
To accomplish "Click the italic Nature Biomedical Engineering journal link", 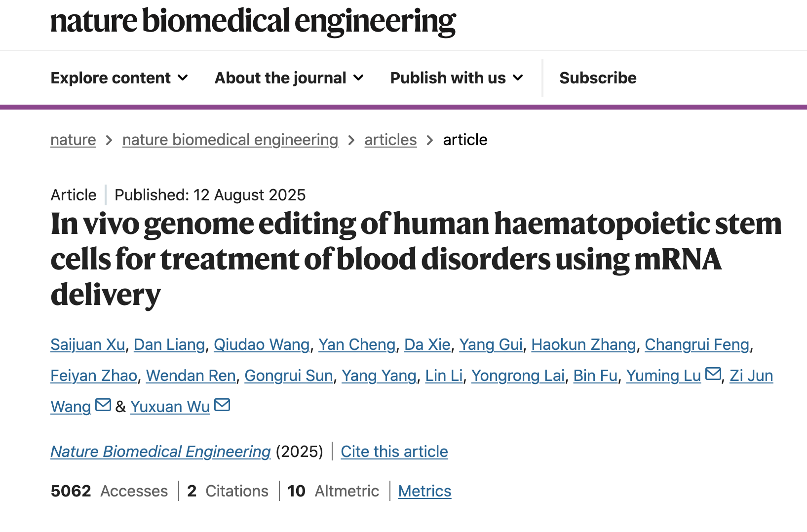I will pos(160,452).
